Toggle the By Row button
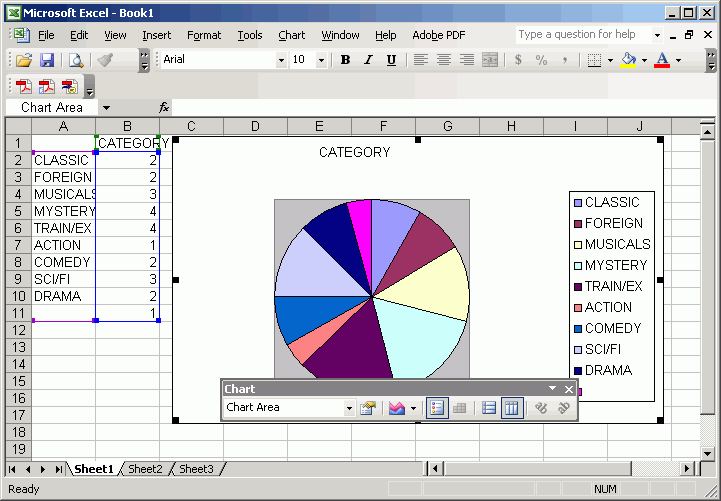 point(488,408)
